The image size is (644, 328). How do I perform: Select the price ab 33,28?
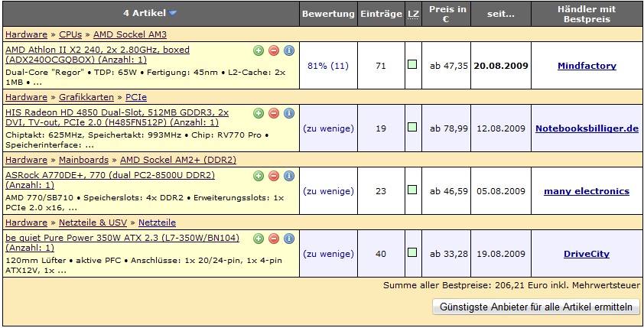click(449, 254)
